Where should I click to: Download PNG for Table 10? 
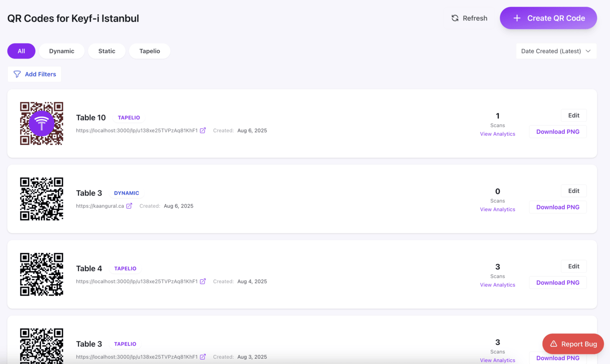[558, 131]
